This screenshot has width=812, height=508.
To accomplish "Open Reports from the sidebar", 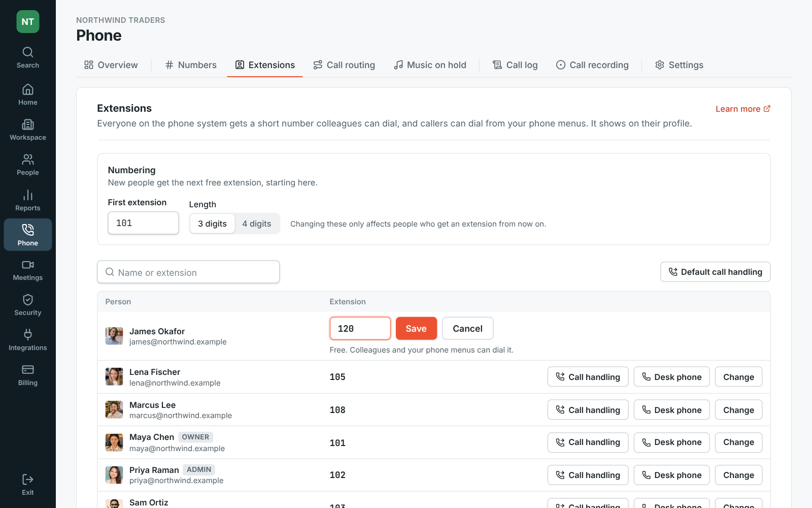I will [28, 201].
